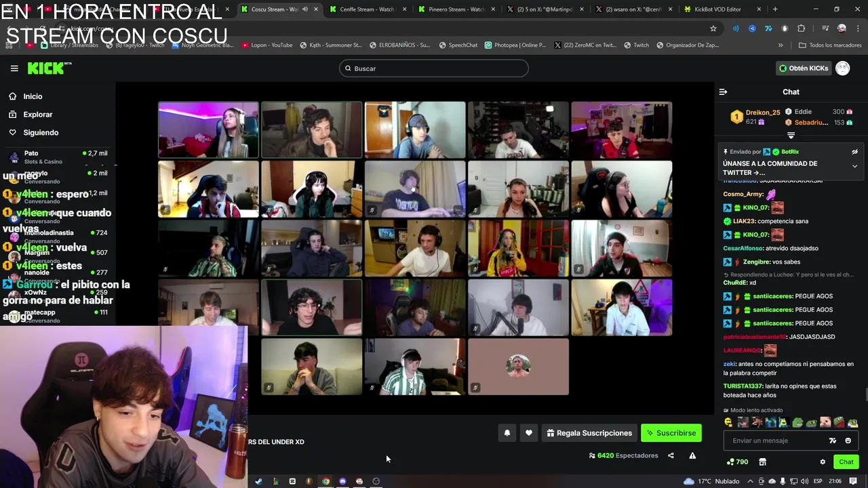
Task: Collapse the chat panel with arrow icon
Action: point(723,92)
